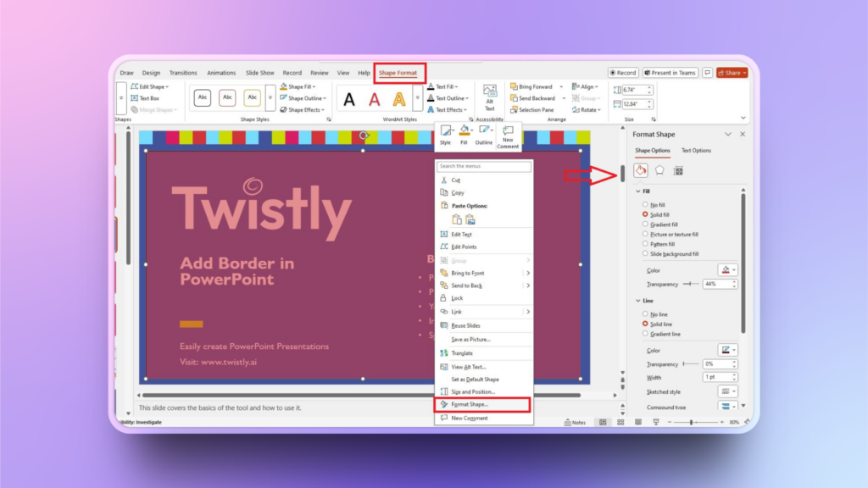Open Shape Outline dropdown
Image resolution: width=868 pixels, height=488 pixels.
tap(303, 98)
